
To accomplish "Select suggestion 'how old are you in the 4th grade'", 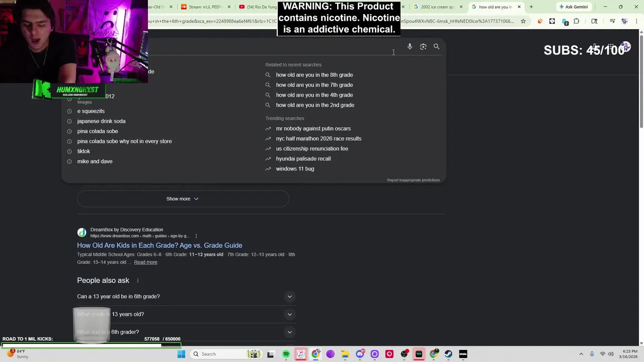I will tap(314, 95).
